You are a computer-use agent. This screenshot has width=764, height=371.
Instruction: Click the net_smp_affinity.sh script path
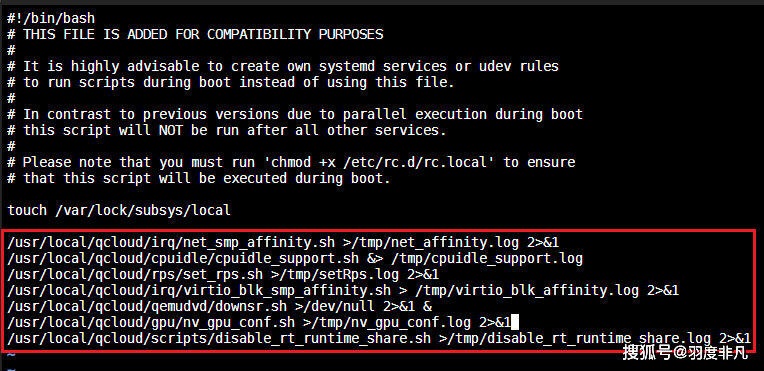(x=171, y=242)
